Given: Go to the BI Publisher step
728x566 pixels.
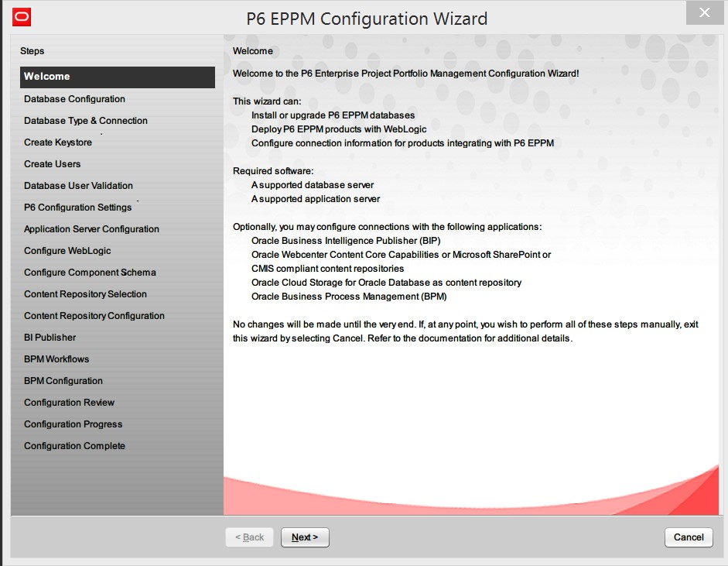Looking at the screenshot, I should (50, 338).
